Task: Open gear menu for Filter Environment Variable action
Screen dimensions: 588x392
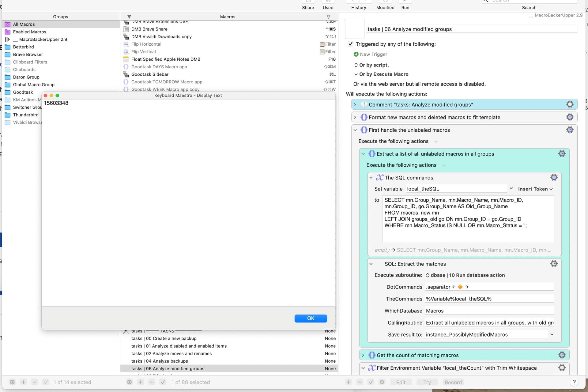Action: (x=562, y=368)
